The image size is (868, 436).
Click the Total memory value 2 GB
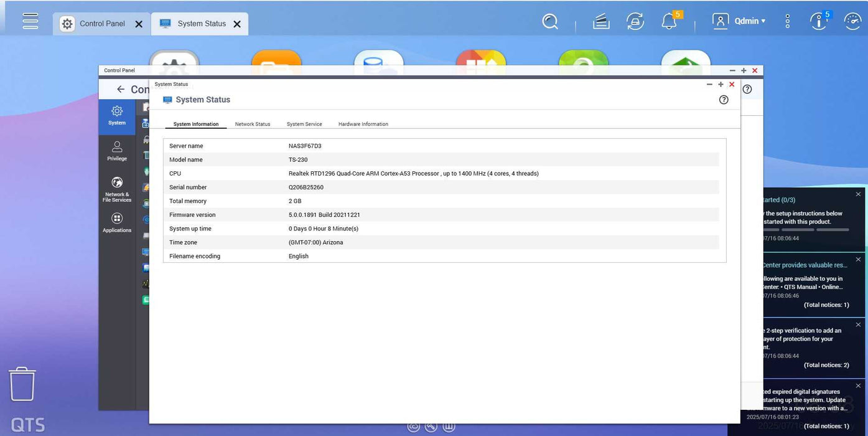[x=295, y=201]
